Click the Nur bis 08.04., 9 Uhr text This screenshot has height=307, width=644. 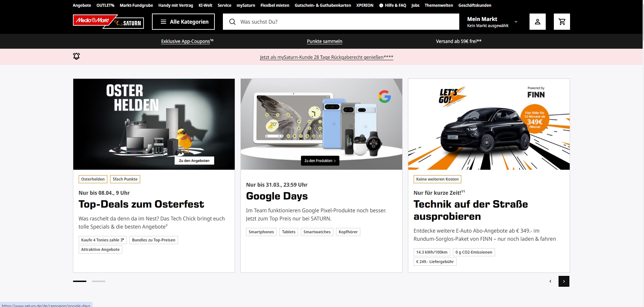pyautogui.click(x=104, y=193)
